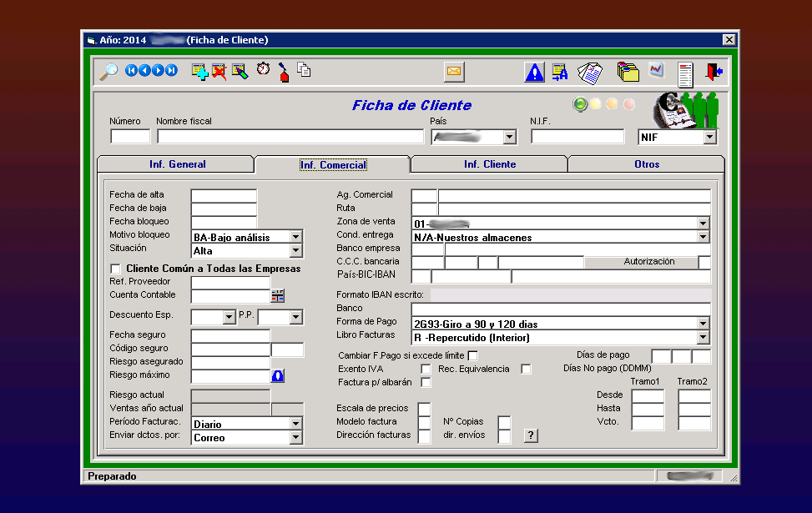Click the Número input field
The width and height of the screenshot is (812, 513).
130,137
